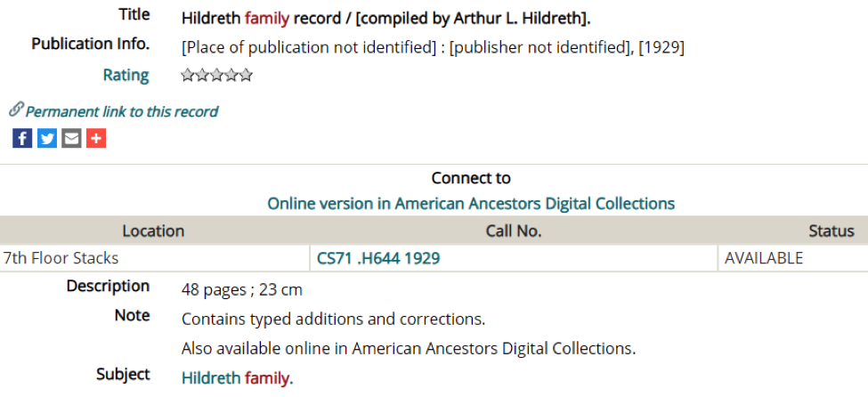Email this record using envelope icon
This screenshot has width=868, height=397.
click(x=71, y=139)
